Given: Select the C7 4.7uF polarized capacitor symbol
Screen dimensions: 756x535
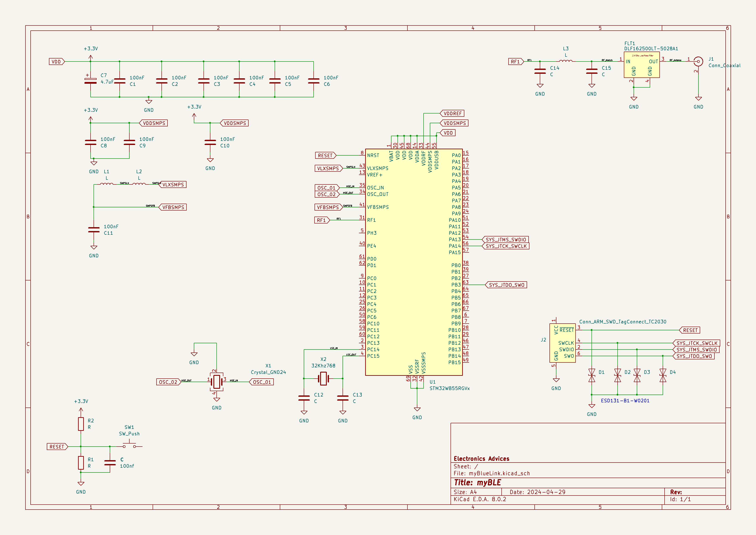Looking at the screenshot, I should coord(91,81).
